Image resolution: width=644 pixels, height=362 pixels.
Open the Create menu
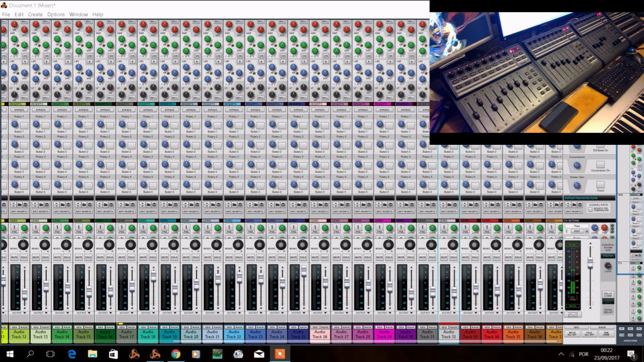click(x=35, y=15)
